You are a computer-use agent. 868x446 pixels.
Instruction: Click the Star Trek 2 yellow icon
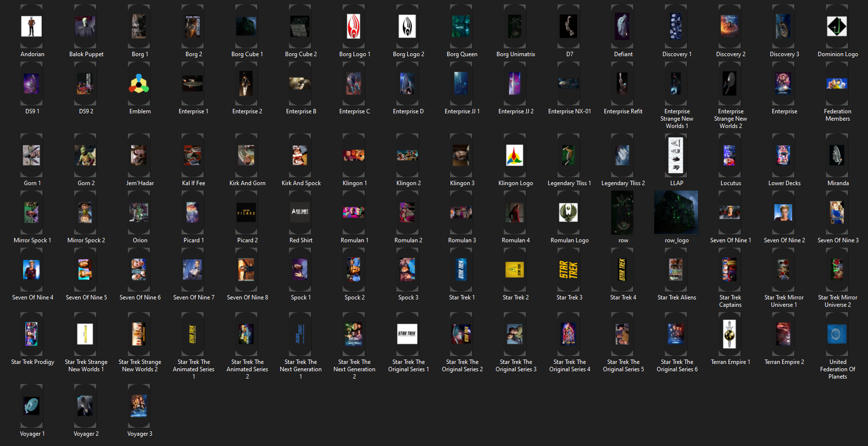[515, 270]
